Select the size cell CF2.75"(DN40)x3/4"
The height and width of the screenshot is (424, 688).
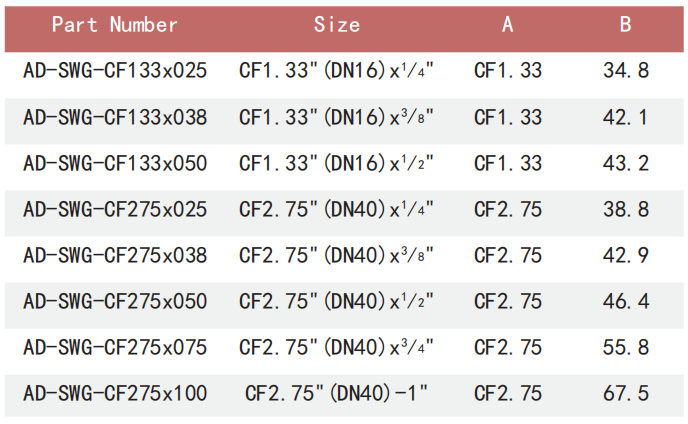(x=337, y=347)
